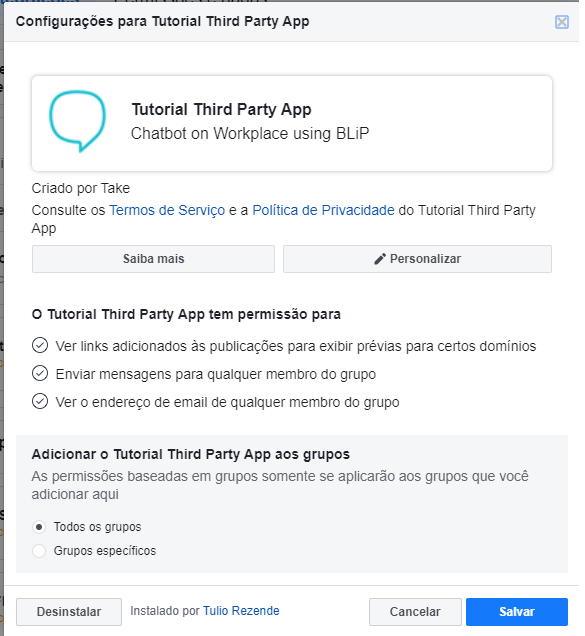Screen dimensions: 585x636
Task: Click the Saiba mais button
Action: pyautogui.click(x=153, y=259)
